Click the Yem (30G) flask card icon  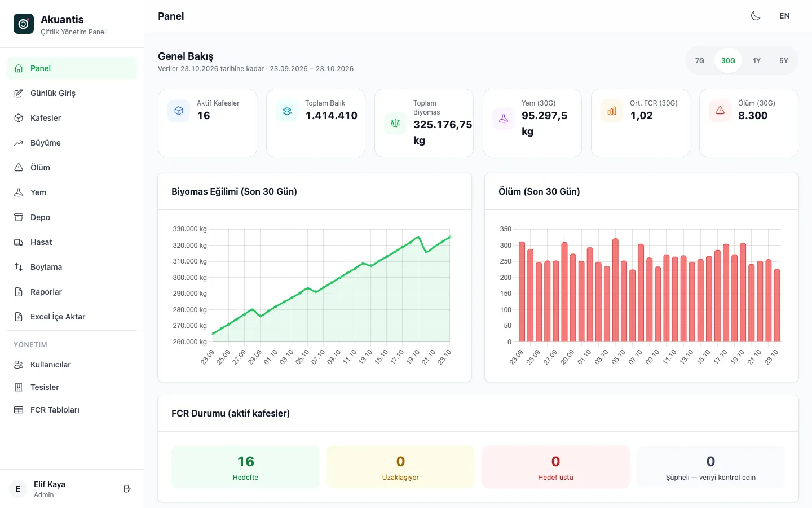pos(504,119)
